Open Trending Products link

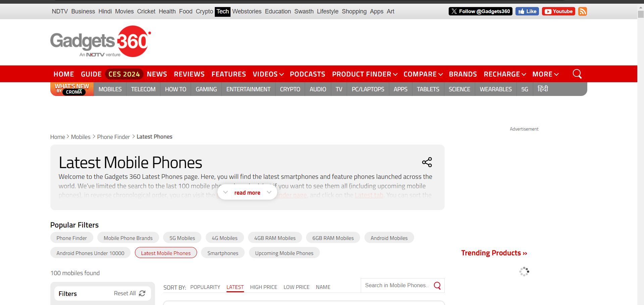point(494,253)
